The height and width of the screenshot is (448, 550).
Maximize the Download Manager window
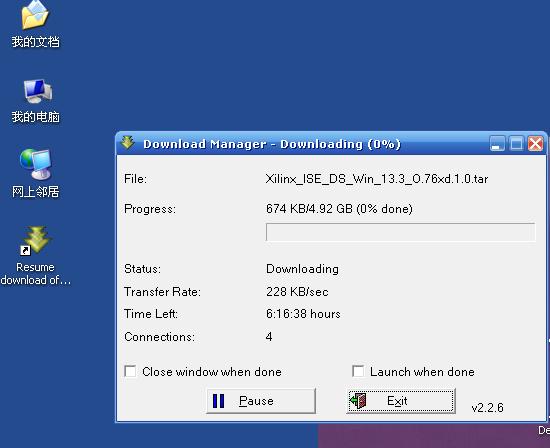click(x=516, y=143)
